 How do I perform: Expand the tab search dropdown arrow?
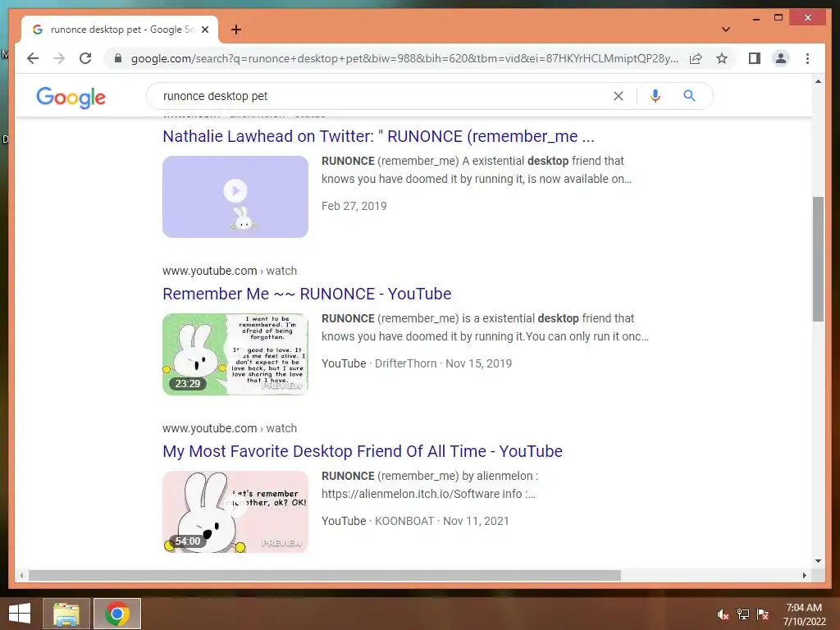point(725,30)
